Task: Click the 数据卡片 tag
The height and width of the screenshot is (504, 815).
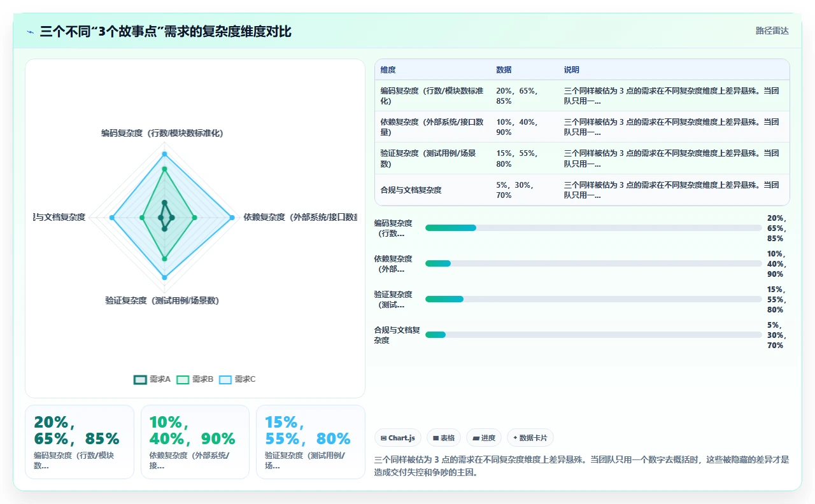Action: (x=530, y=438)
